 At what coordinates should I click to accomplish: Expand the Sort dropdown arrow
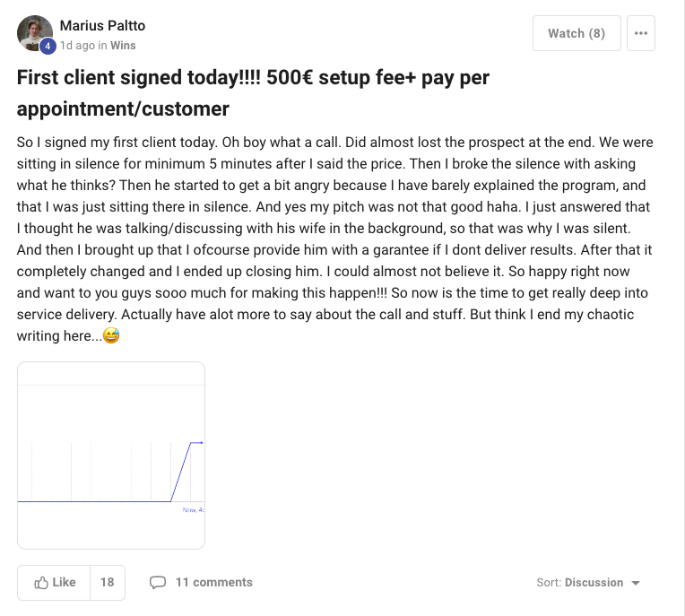click(x=636, y=583)
